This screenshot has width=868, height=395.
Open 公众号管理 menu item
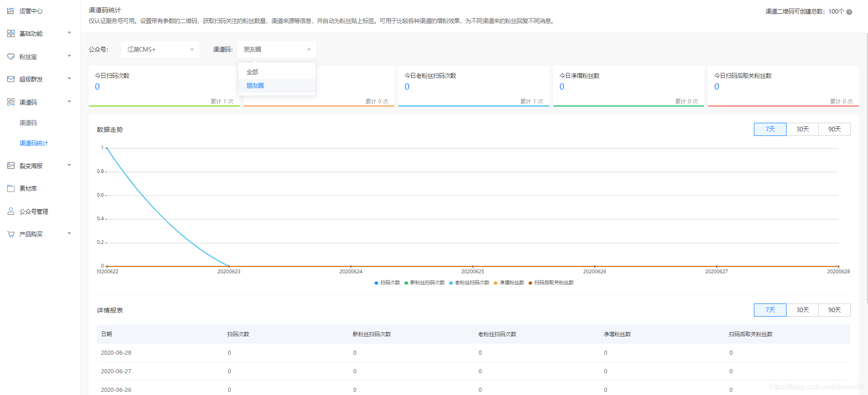(x=34, y=212)
